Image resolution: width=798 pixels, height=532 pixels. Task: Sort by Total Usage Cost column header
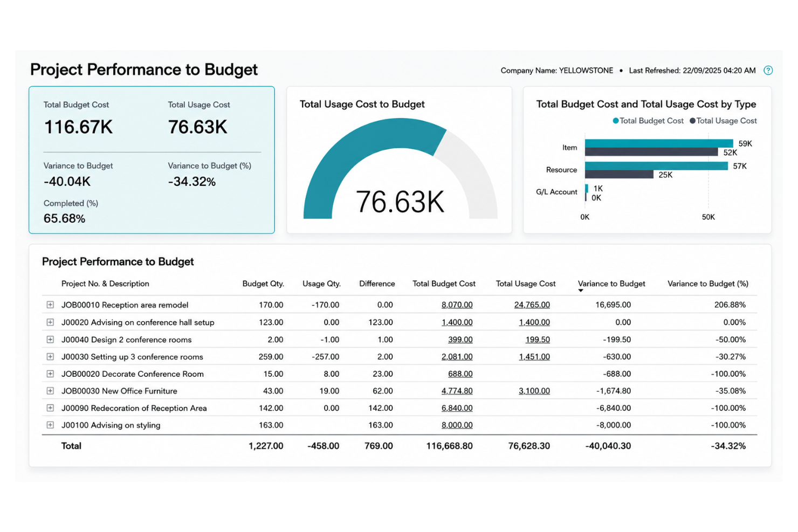tap(526, 284)
